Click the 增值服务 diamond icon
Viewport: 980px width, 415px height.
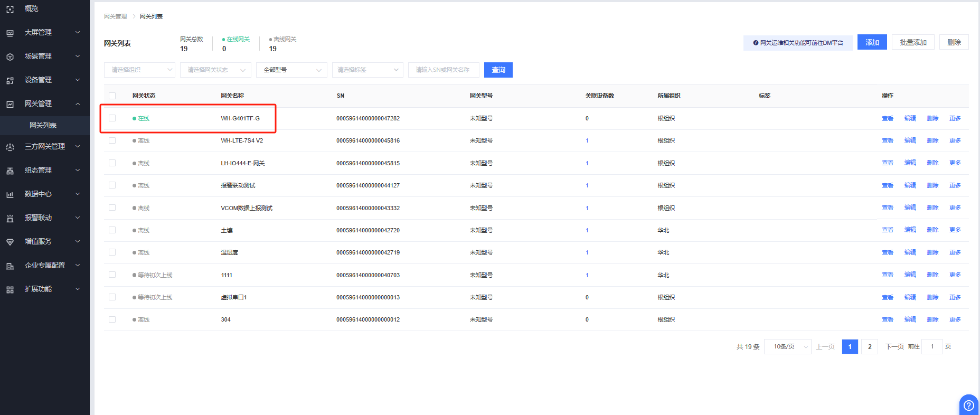(10, 242)
